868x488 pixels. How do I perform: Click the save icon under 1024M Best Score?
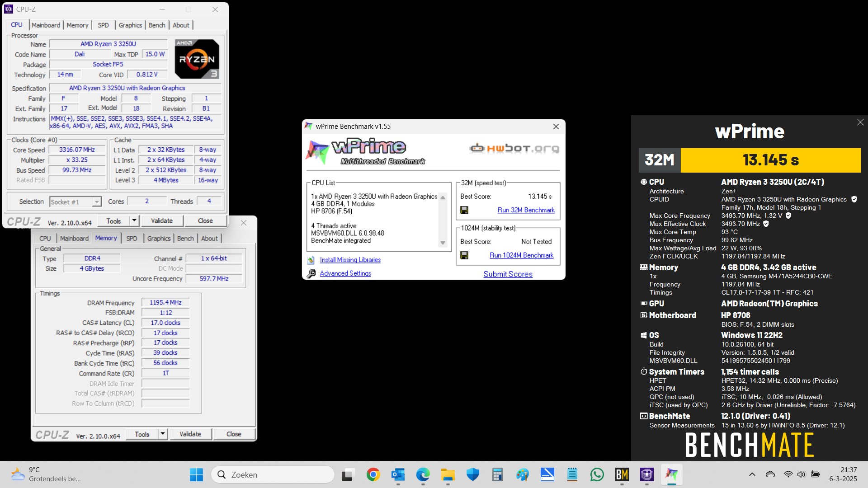(x=464, y=255)
